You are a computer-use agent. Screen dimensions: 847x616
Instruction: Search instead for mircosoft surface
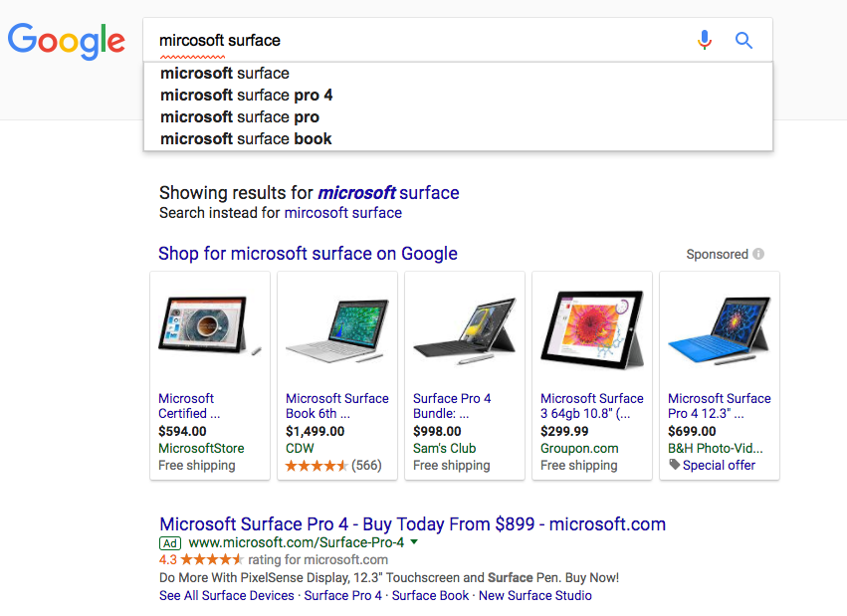tap(343, 213)
